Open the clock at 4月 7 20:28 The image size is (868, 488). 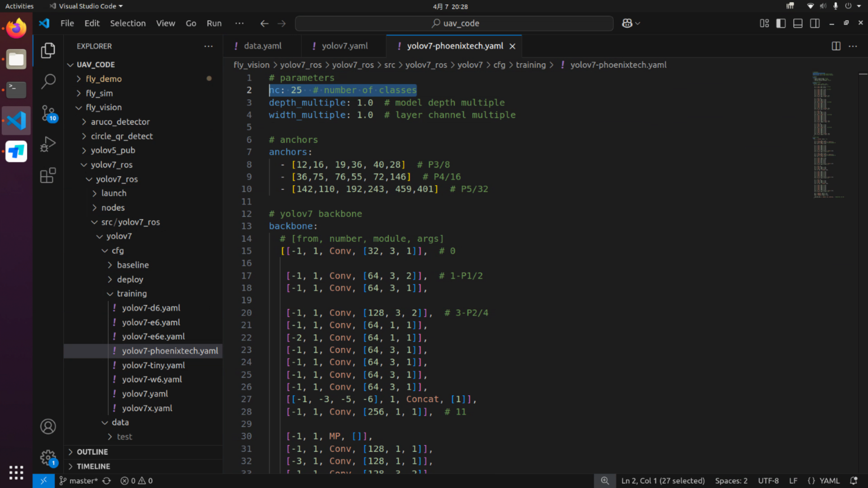(450, 6)
